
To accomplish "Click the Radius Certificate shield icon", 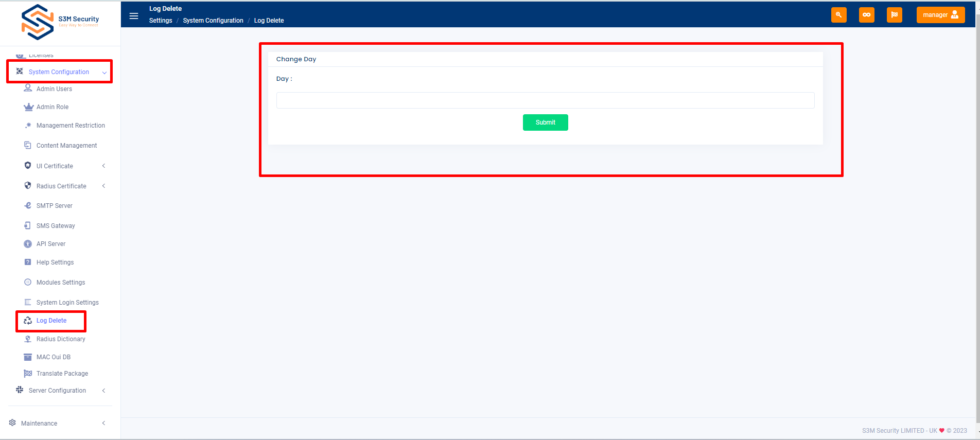I will 28,186.
